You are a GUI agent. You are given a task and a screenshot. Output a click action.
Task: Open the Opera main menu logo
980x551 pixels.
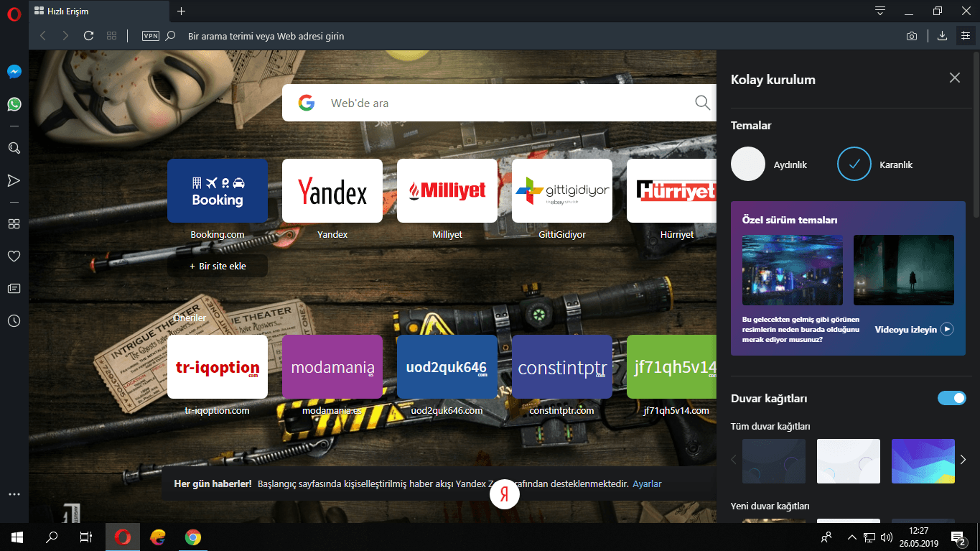[14, 14]
